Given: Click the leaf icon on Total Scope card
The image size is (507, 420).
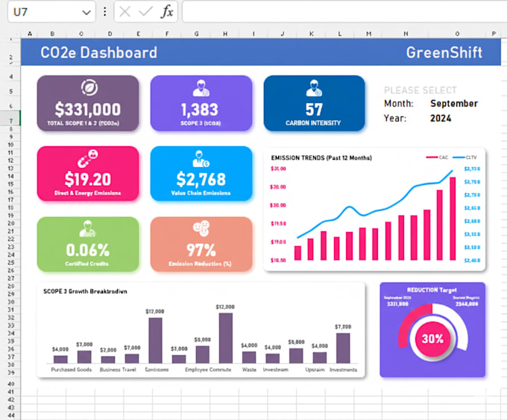Looking at the screenshot, I should coord(89,88).
